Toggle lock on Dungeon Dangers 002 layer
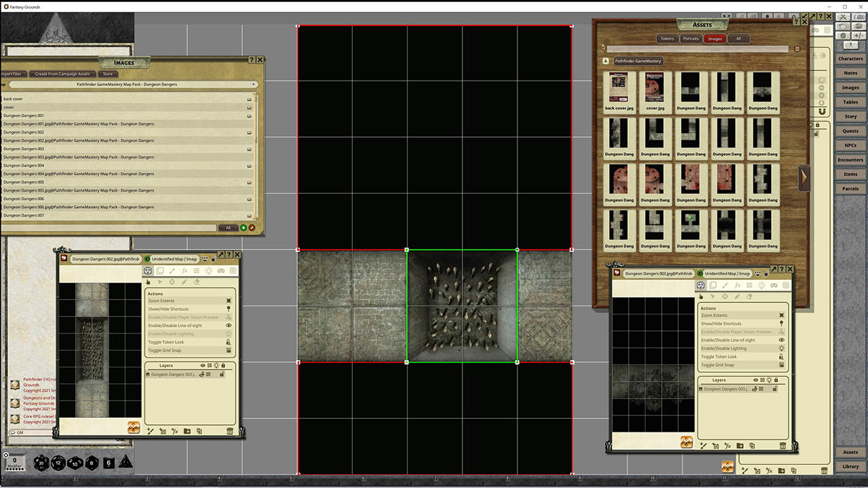The image size is (868, 488). (222, 374)
